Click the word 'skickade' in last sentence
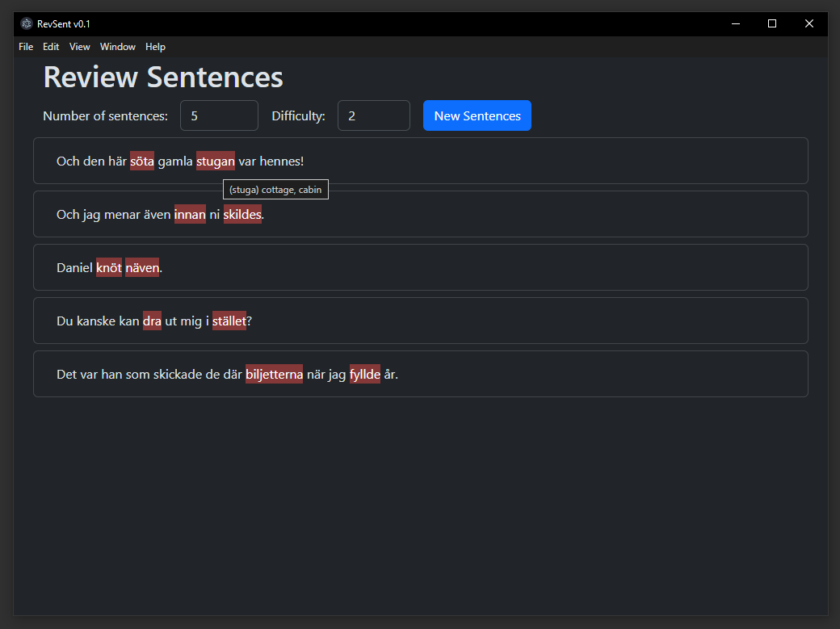This screenshot has width=840, height=629. (x=178, y=374)
